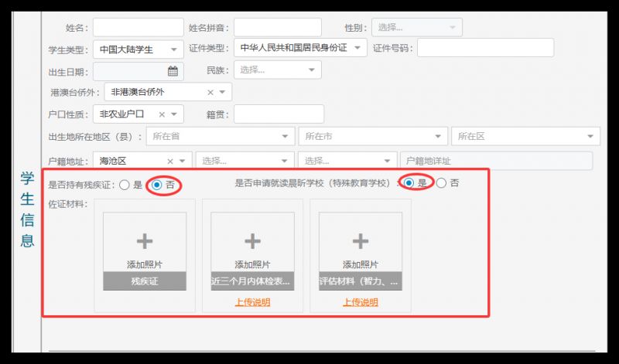Click the 户籍地详址 input field
The height and width of the screenshot is (364, 619).
496,161
